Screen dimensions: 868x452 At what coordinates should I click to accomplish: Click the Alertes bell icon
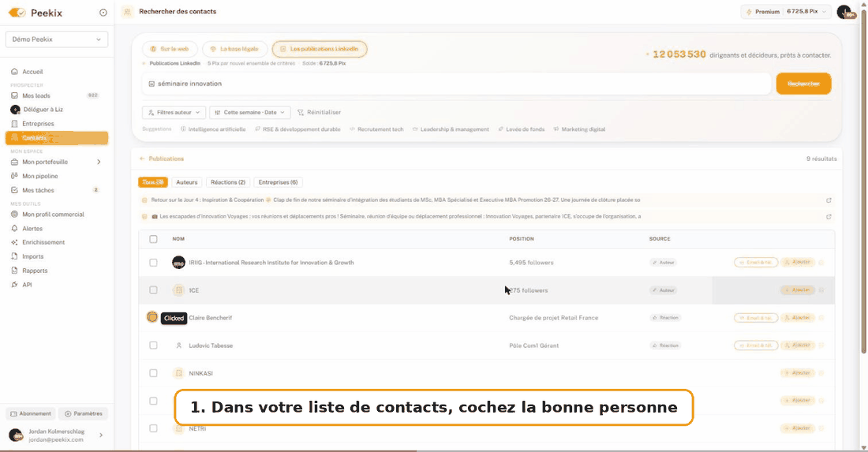(x=14, y=228)
